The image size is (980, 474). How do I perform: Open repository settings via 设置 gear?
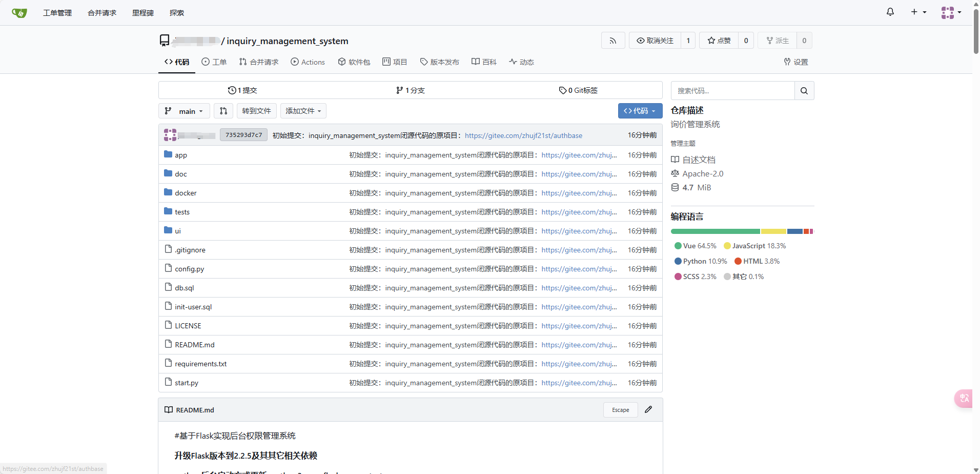795,62
